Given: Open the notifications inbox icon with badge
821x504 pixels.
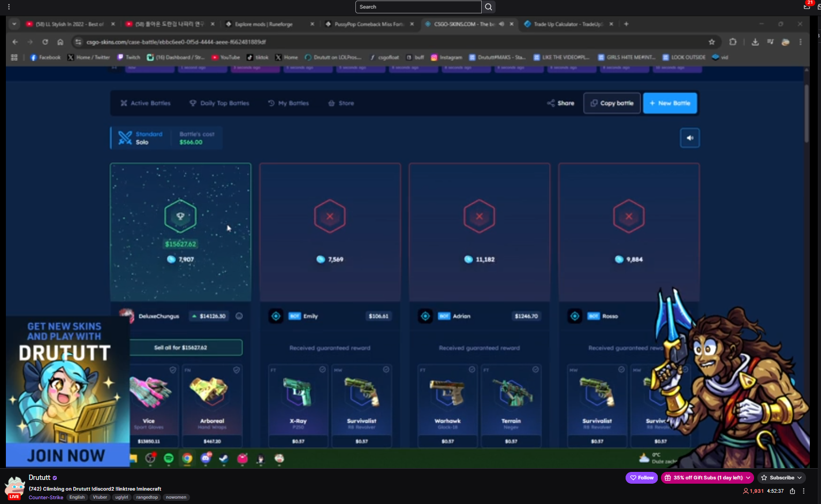Looking at the screenshot, I should (807, 6).
